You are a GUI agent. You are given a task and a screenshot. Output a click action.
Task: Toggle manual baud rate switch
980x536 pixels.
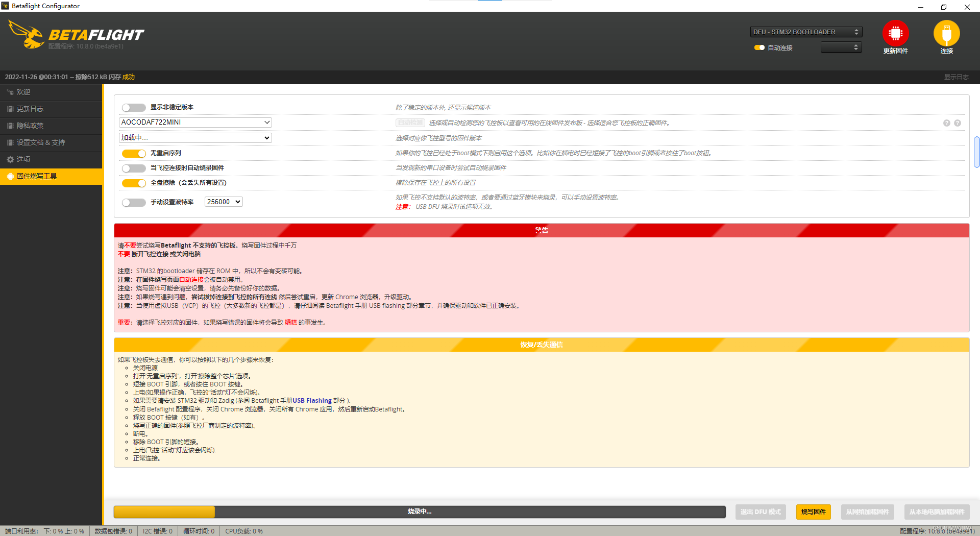tap(134, 203)
